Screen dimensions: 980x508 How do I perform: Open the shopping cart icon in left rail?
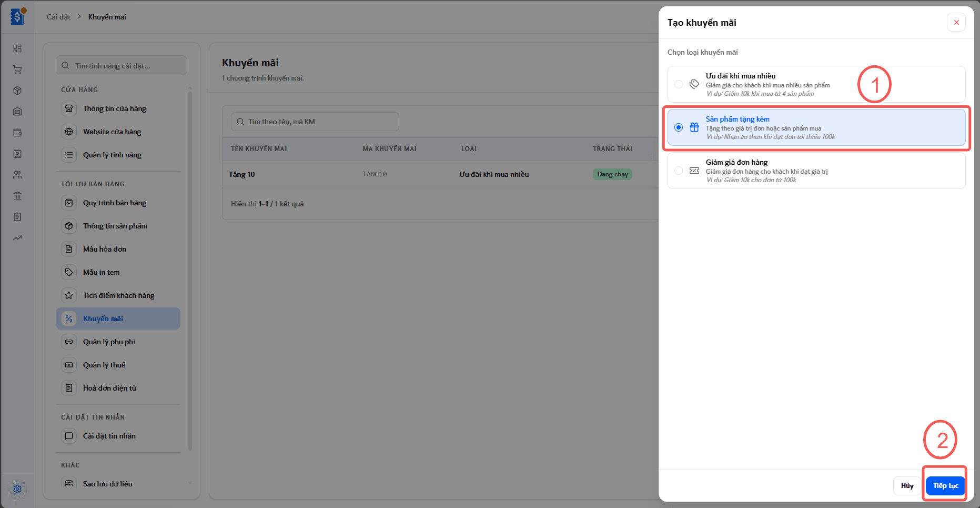(17, 69)
